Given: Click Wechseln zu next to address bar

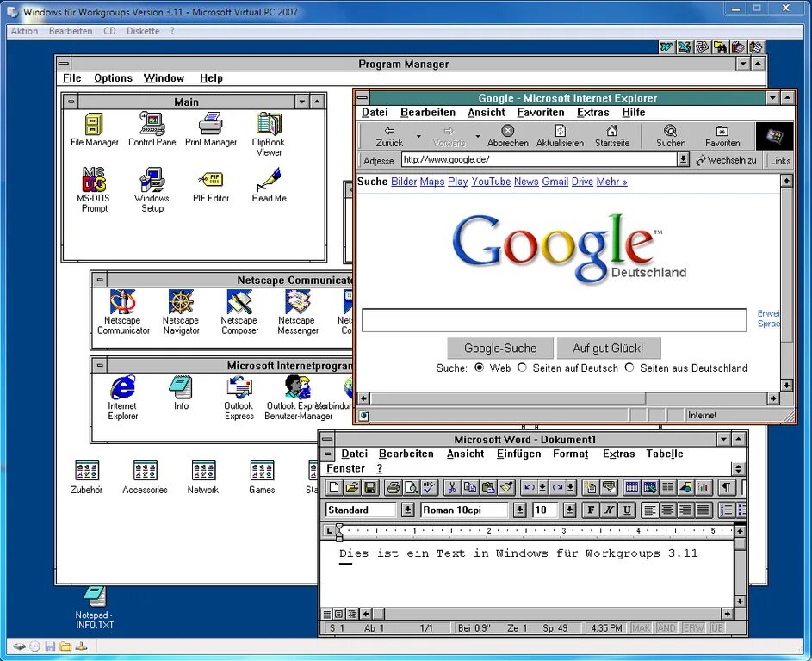Looking at the screenshot, I should pos(727,160).
